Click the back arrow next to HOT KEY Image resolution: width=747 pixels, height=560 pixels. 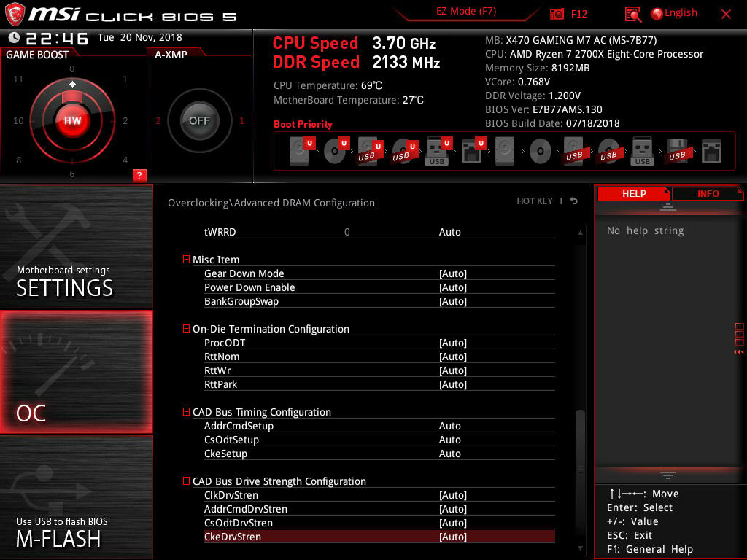pyautogui.click(x=573, y=201)
